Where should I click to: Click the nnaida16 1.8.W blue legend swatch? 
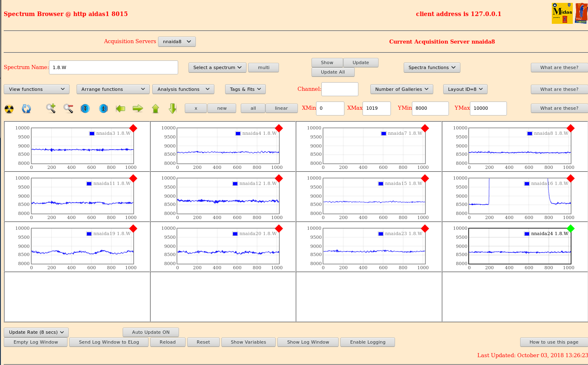point(527,184)
